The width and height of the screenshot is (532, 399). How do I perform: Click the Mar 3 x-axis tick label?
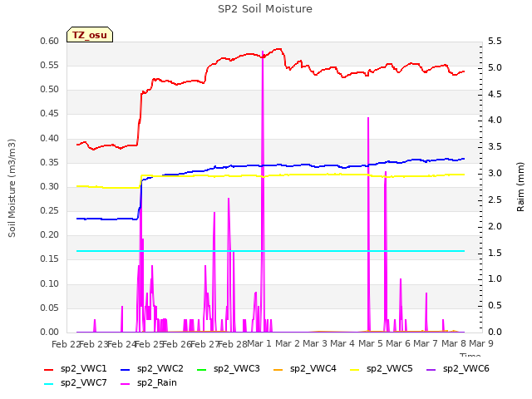coord(315,343)
